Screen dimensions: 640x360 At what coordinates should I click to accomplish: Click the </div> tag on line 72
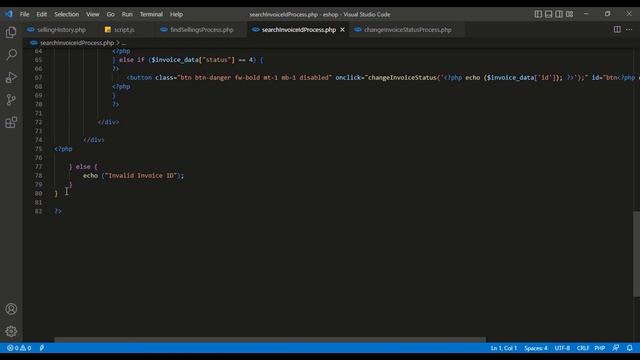[x=108, y=122]
